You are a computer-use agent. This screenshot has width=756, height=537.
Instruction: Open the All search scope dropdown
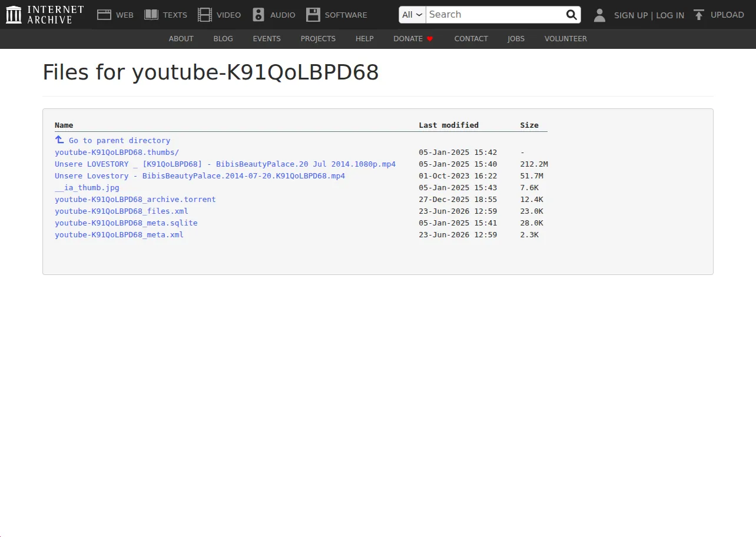point(412,15)
